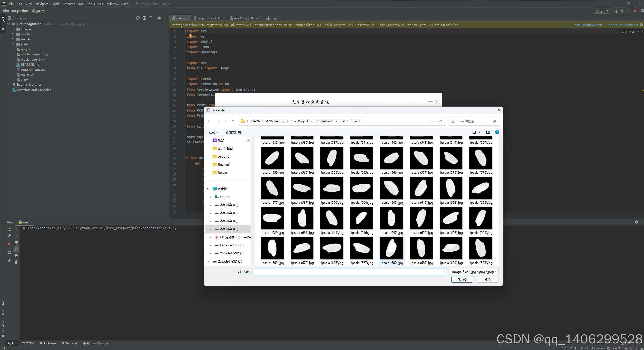This screenshot has width=644, height=350.
Task: Click locate file target icon in Project panel
Action: 138,18
